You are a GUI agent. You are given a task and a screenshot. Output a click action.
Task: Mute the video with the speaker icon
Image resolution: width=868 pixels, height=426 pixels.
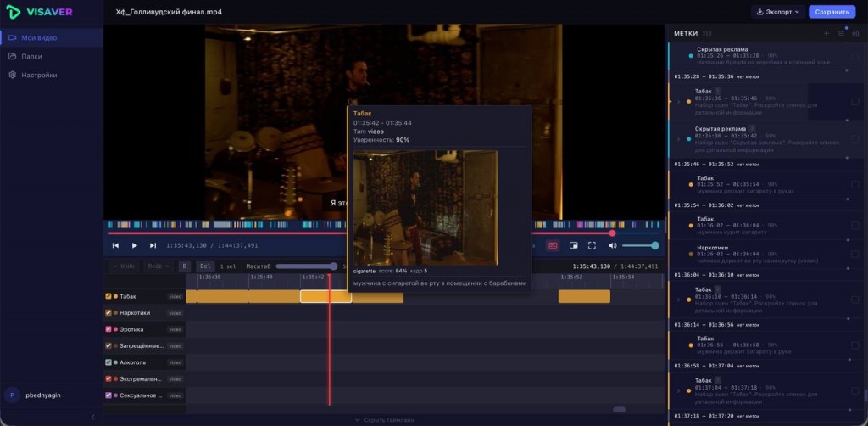[612, 245]
